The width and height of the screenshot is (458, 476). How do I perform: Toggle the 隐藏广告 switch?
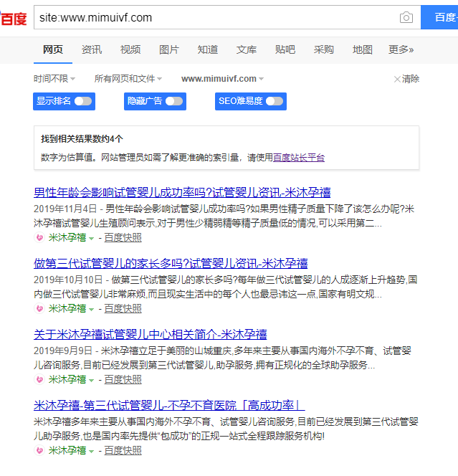pyautogui.click(x=174, y=101)
